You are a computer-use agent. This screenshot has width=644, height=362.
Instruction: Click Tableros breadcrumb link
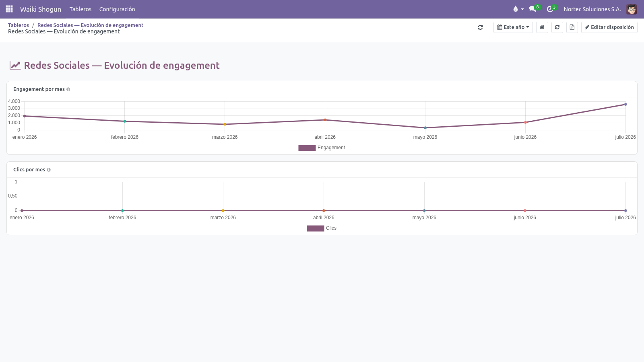click(19, 25)
